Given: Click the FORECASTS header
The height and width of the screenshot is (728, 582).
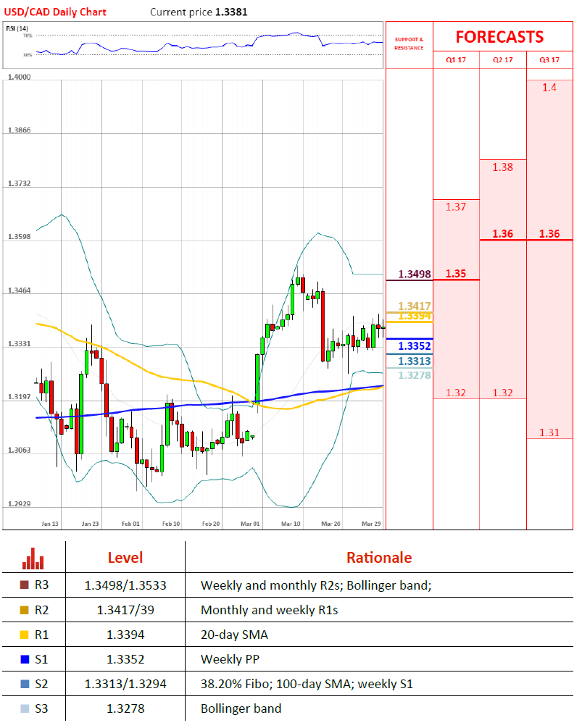Looking at the screenshot, I should (499, 37).
